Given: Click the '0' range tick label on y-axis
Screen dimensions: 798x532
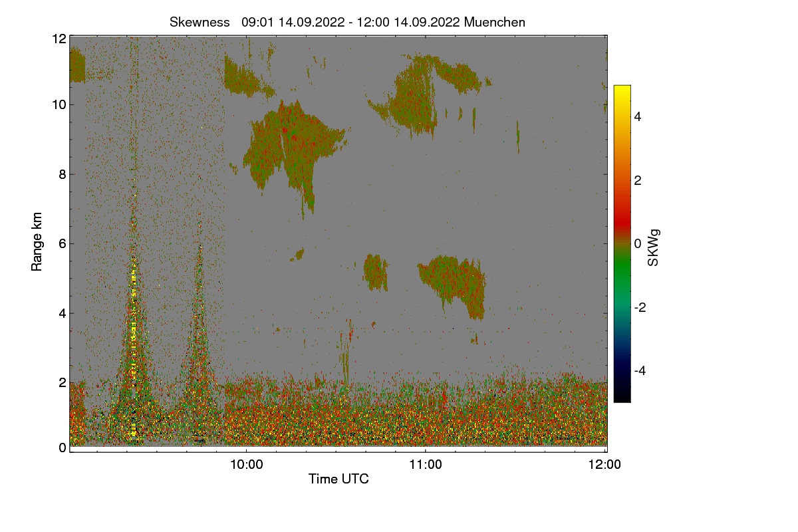Looking at the screenshot, I should (63, 448).
